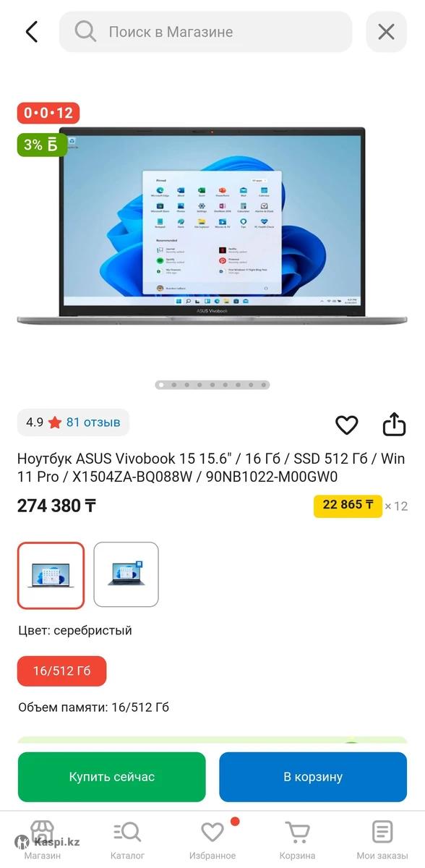Tap the Купить сейчас button
The image size is (425, 868).
[112, 777]
